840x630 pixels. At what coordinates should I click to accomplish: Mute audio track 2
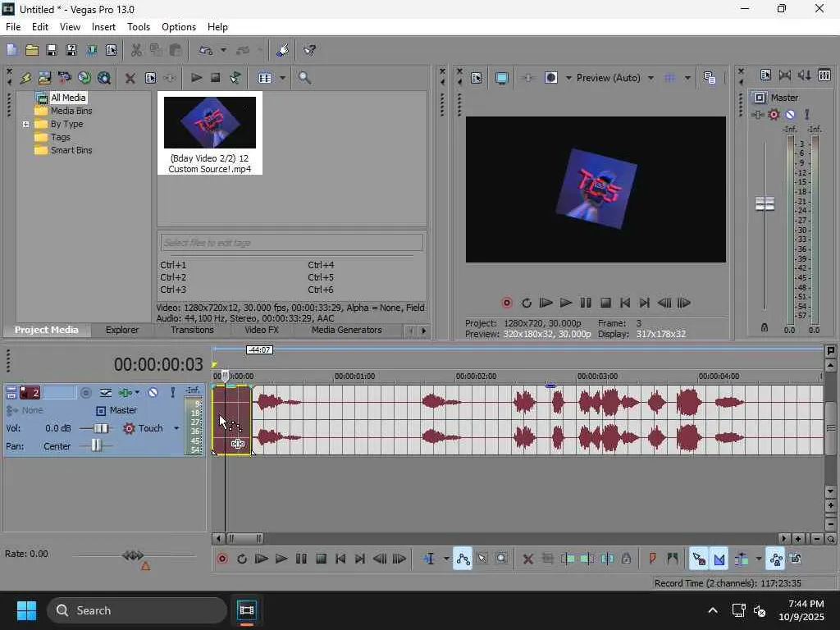click(x=153, y=393)
